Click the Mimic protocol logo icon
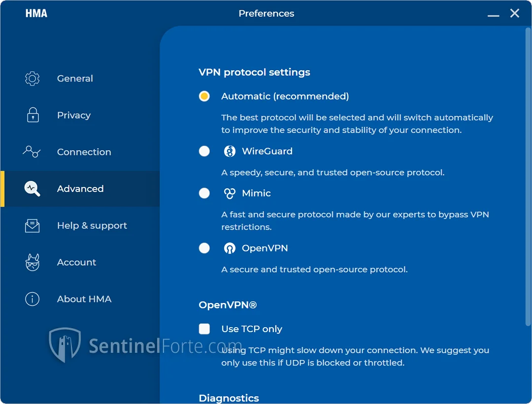Screen dimensions: 532x404 (x=230, y=193)
